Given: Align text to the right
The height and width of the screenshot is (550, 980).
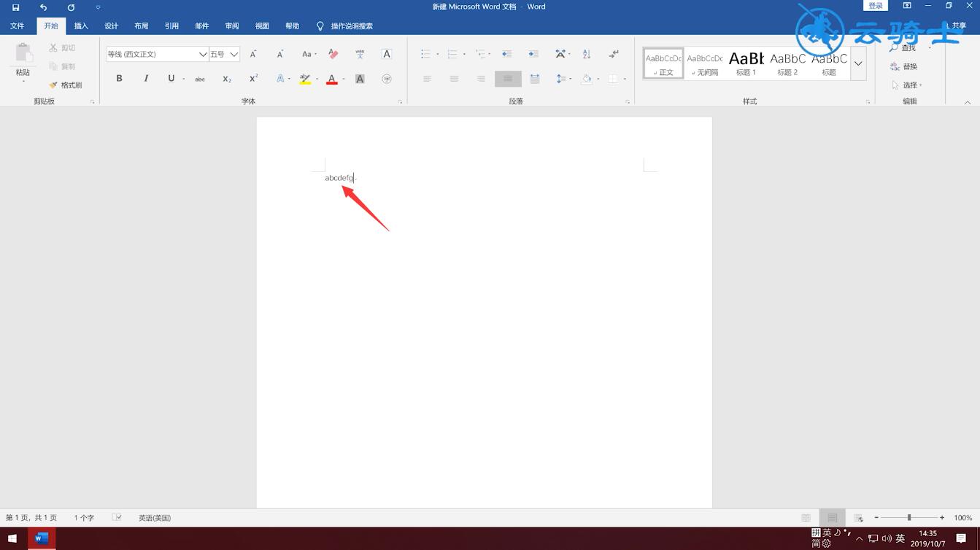Looking at the screenshot, I should tap(481, 79).
